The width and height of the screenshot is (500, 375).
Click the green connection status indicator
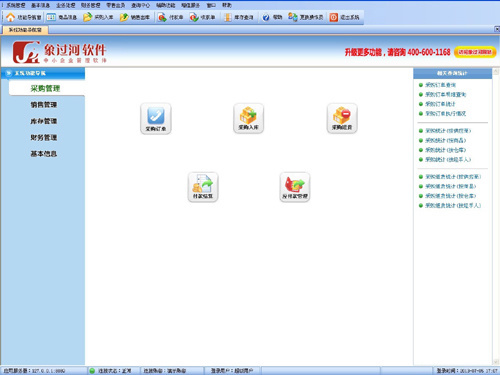(92, 371)
